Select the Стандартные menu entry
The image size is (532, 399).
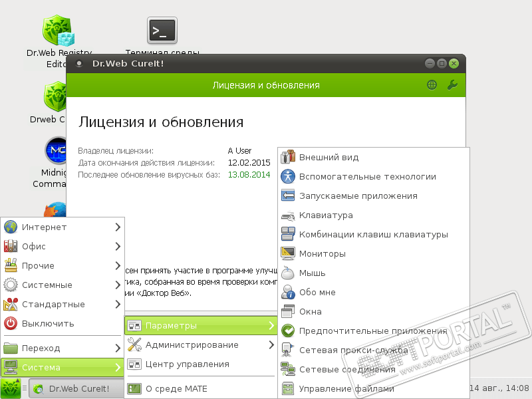63,305
